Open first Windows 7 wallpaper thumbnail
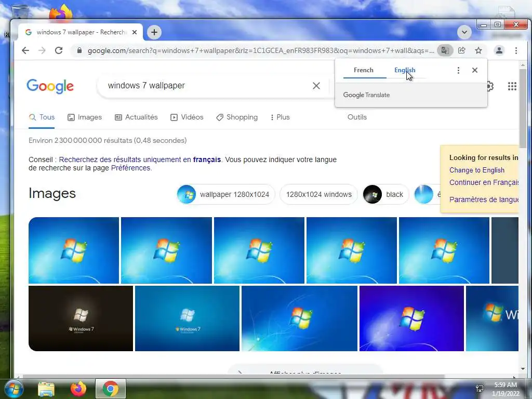This screenshot has width=532, height=399. [74, 250]
